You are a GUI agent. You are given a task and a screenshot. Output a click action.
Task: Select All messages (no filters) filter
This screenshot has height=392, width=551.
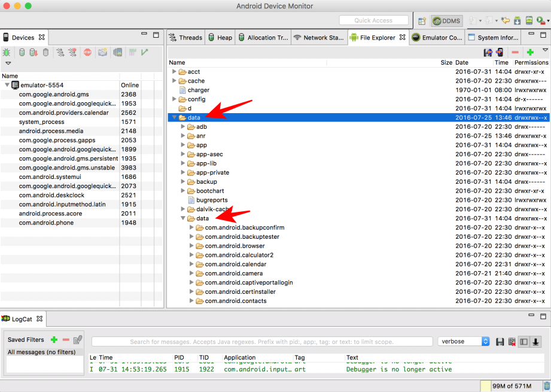pyautogui.click(x=42, y=352)
